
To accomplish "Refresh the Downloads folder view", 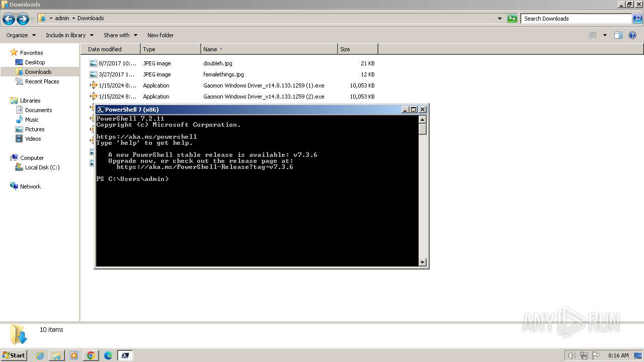I will point(512,19).
